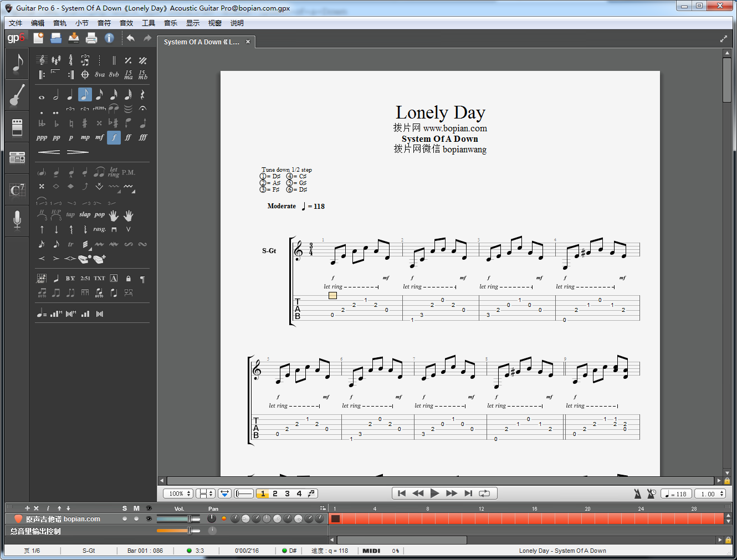Toggle slap technique
This screenshot has height=560, width=737.
click(85, 214)
